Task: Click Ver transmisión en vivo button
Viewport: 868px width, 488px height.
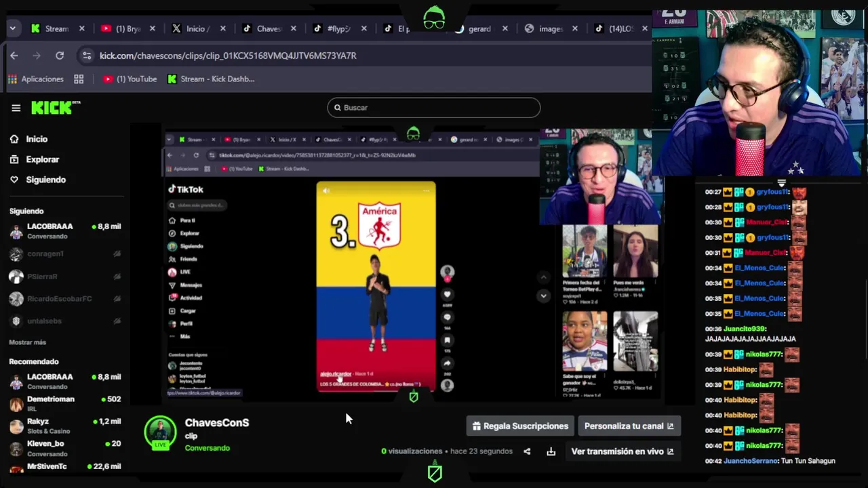Action: click(x=623, y=451)
